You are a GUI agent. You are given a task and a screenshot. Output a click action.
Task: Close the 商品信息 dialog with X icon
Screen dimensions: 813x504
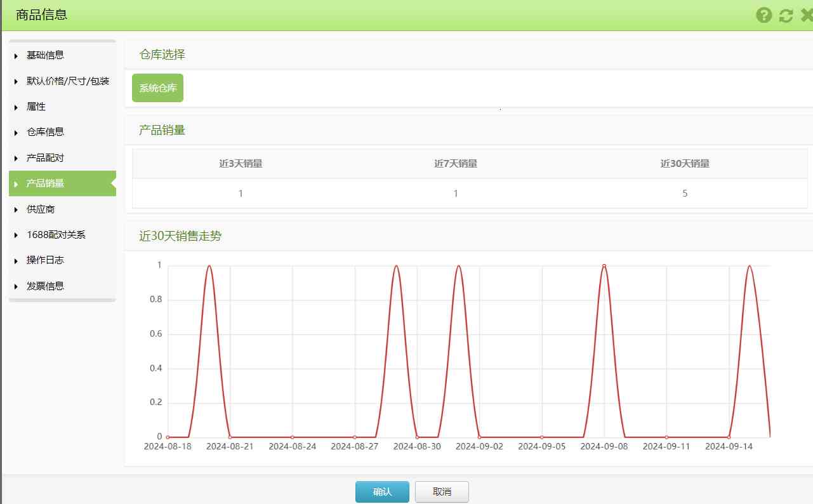(x=807, y=15)
